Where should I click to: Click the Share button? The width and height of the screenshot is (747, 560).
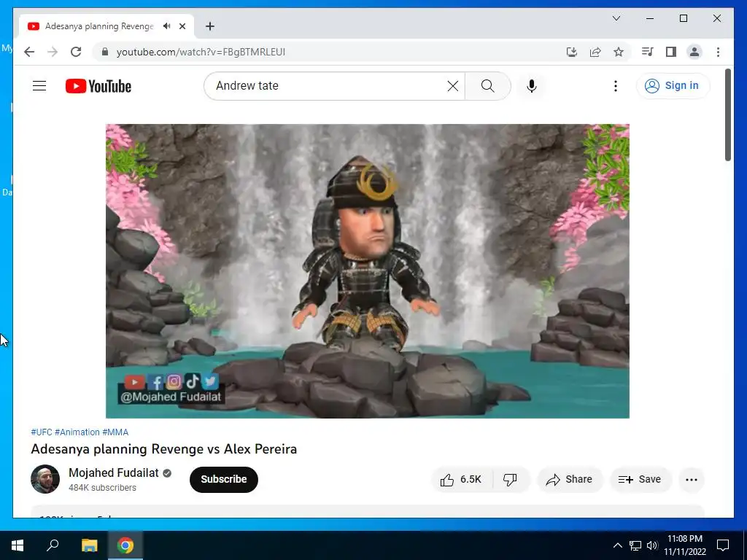pos(570,480)
